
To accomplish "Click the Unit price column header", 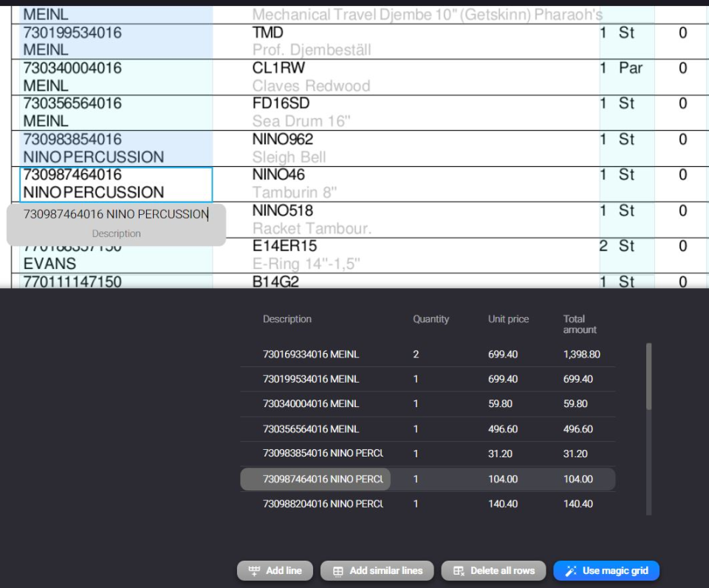I will click(x=508, y=319).
